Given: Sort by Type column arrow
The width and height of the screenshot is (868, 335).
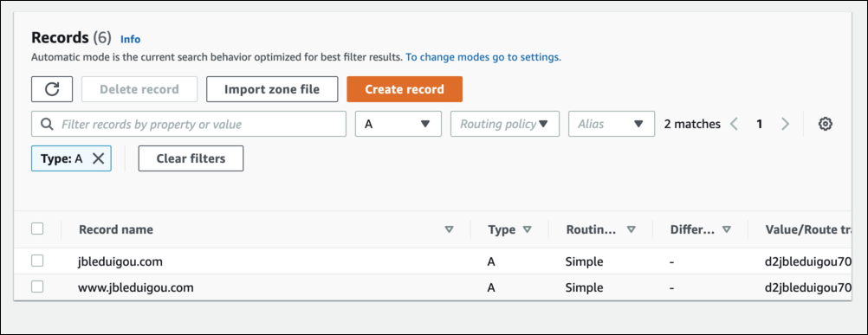Looking at the screenshot, I should coord(527,229).
